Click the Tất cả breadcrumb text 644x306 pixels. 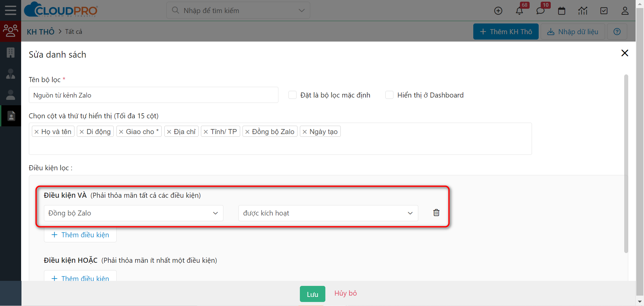tap(73, 32)
